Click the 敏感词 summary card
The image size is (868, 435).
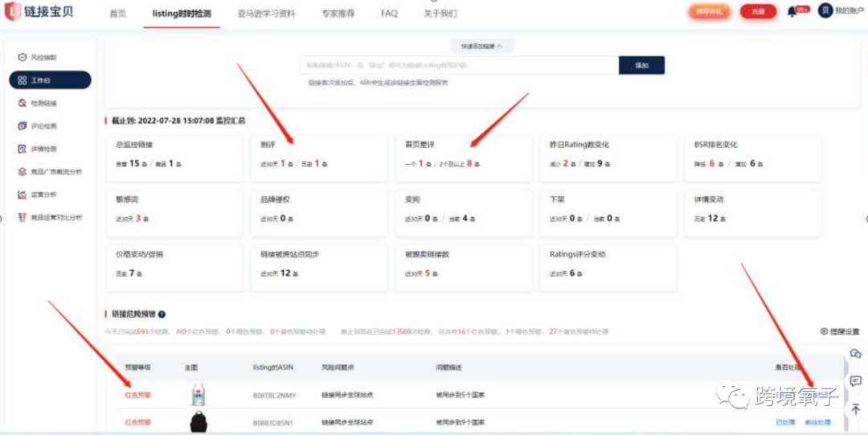(x=174, y=213)
